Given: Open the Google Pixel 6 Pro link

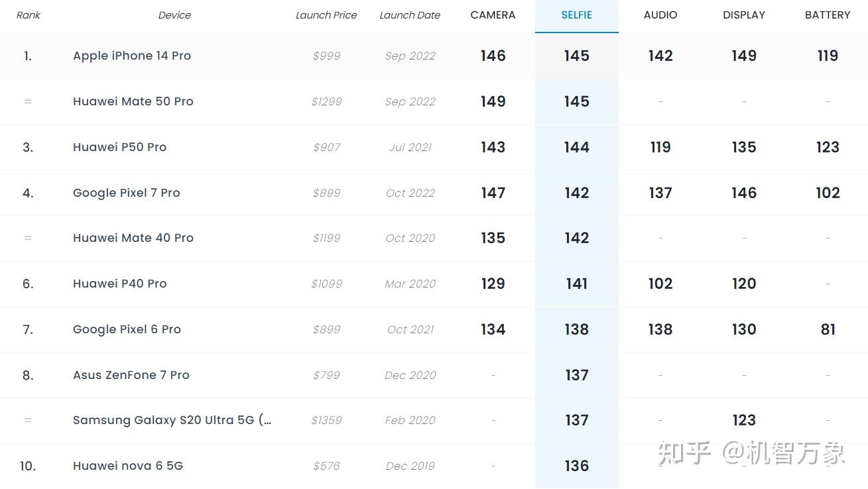Looking at the screenshot, I should coord(127,329).
